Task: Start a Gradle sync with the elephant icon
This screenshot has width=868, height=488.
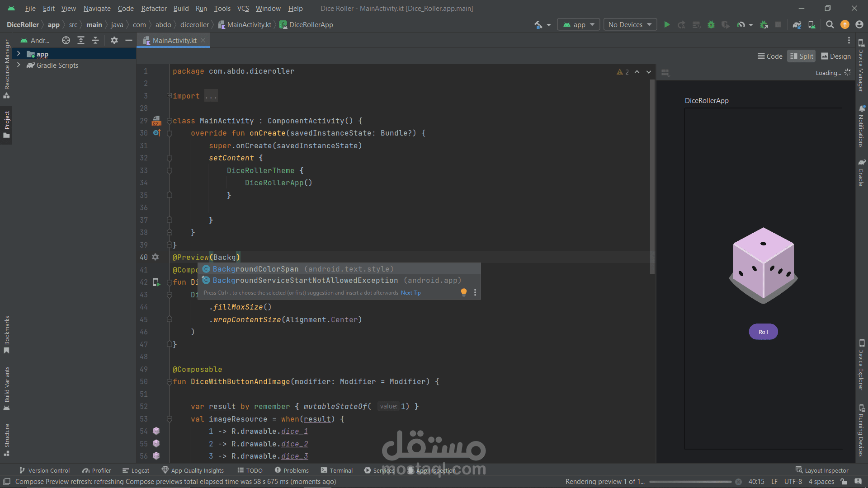Action: click(797, 24)
